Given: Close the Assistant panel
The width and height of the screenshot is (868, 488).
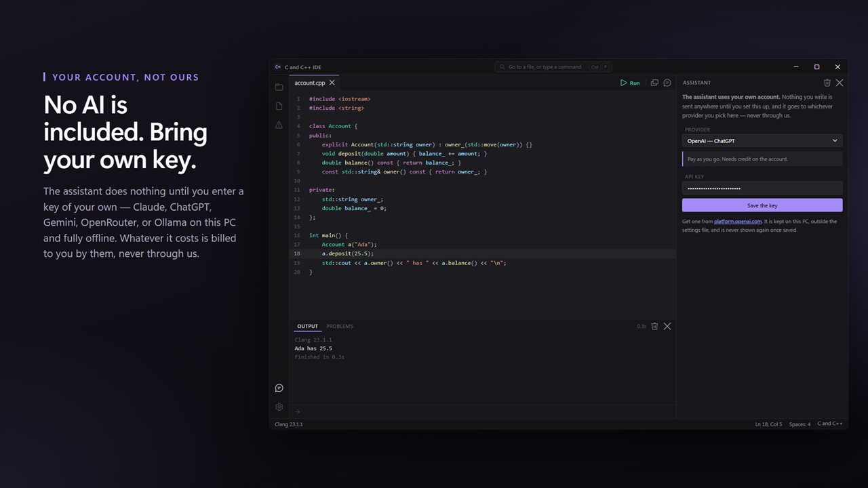Looking at the screenshot, I should pyautogui.click(x=840, y=83).
